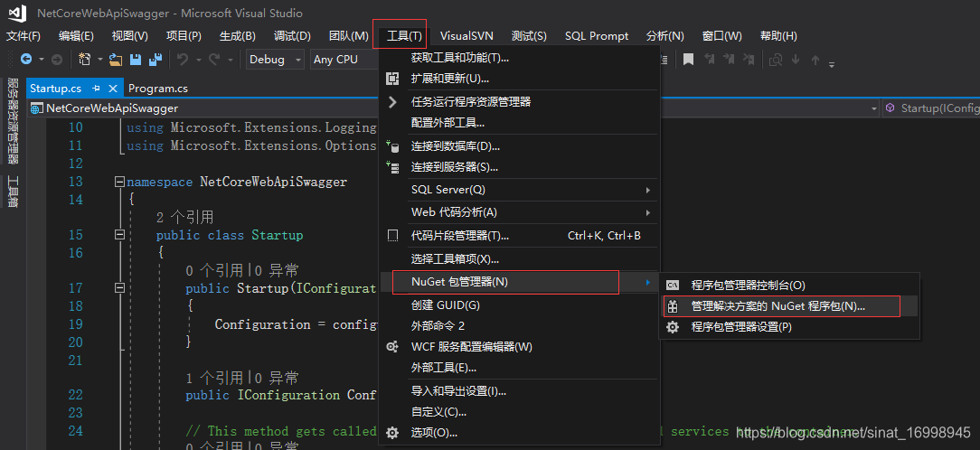Open the 调试(D) menu
980x450 pixels.
(292, 35)
